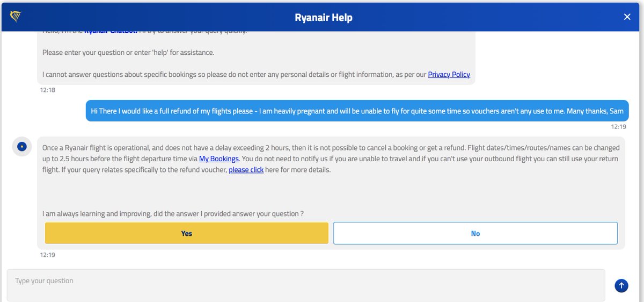The width and height of the screenshot is (644, 302).
Task: Click the Ryanair harp logo icon
Action: [15, 17]
